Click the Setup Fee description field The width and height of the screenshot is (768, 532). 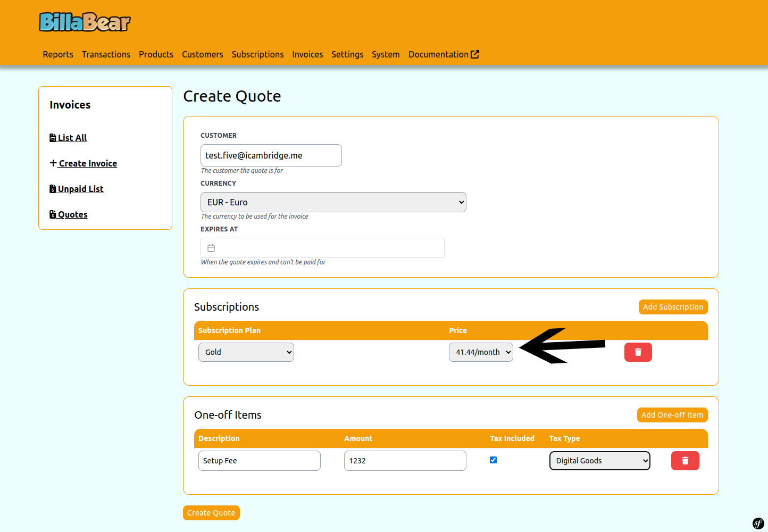(260, 461)
